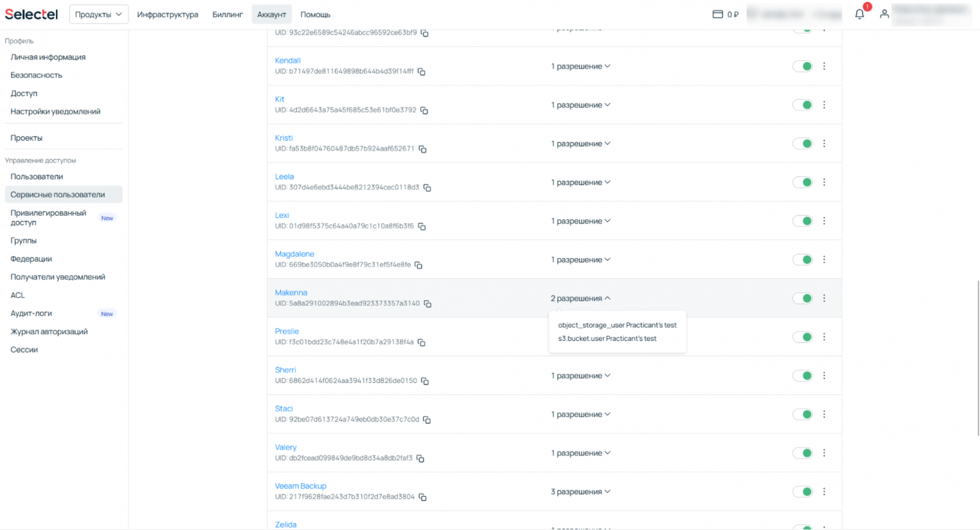Navigate to Журнал авторизаций
The height and width of the screenshot is (530, 980).
(49, 332)
